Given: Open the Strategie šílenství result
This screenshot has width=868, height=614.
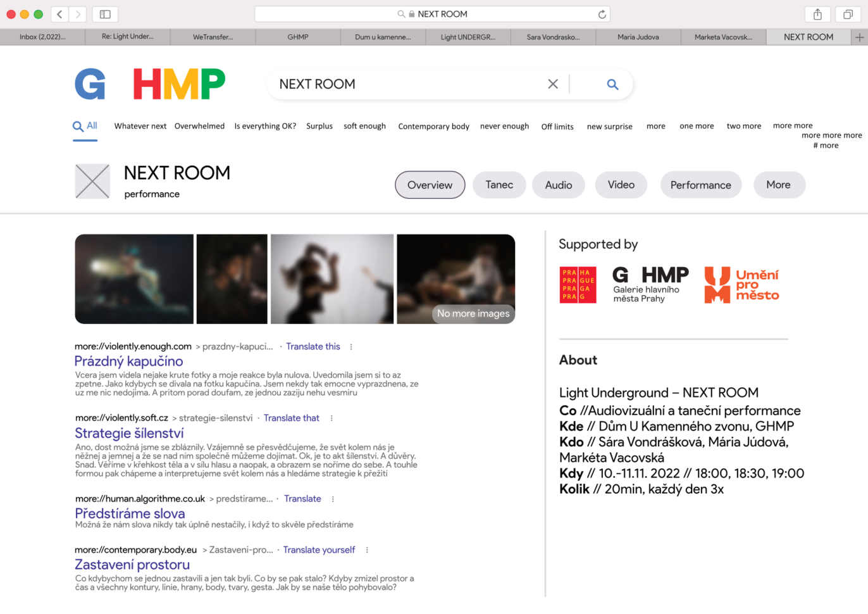Looking at the screenshot, I should point(129,434).
